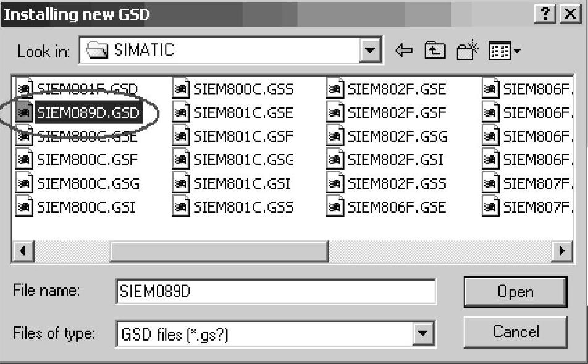Create a new folder
Screen dimensions: 588x364
click(467, 50)
